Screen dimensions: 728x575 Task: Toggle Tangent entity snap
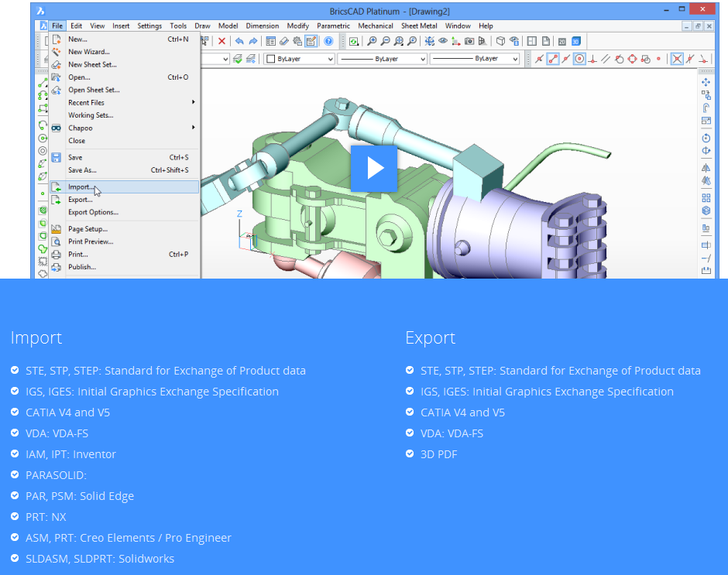pos(619,59)
